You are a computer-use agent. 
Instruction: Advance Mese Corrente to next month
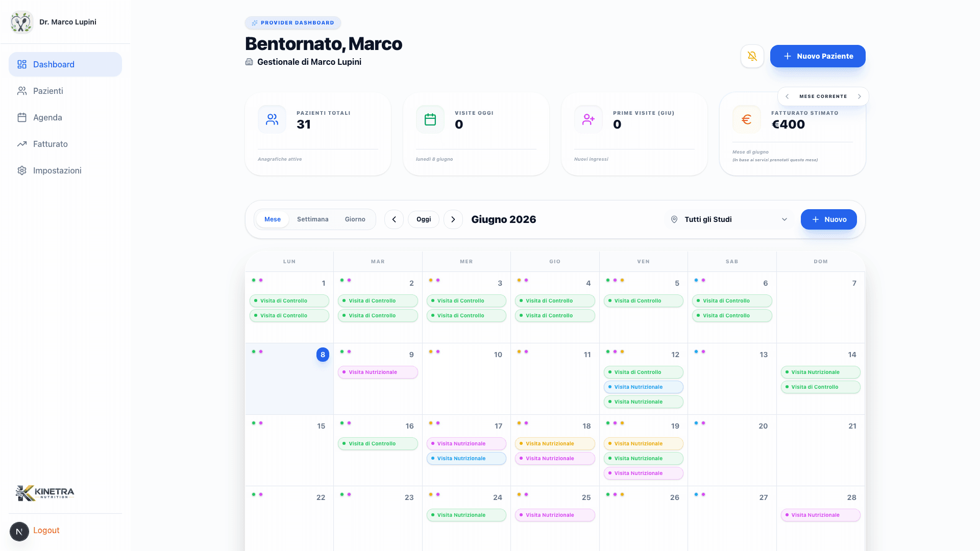[860, 96]
